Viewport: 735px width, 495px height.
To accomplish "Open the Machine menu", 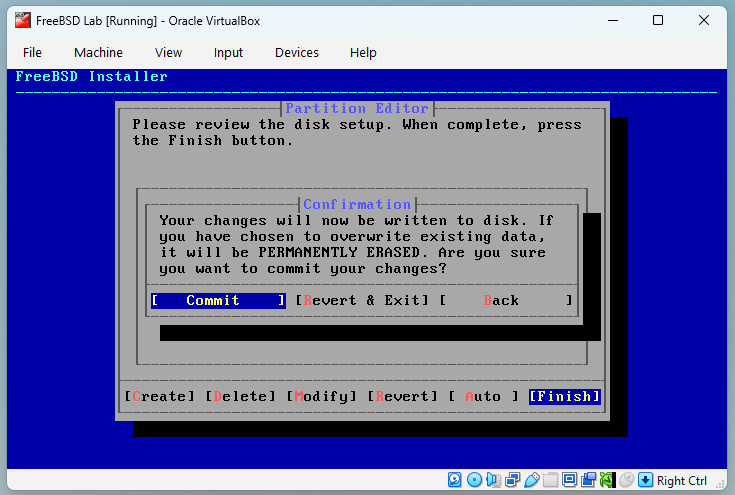I will point(98,52).
